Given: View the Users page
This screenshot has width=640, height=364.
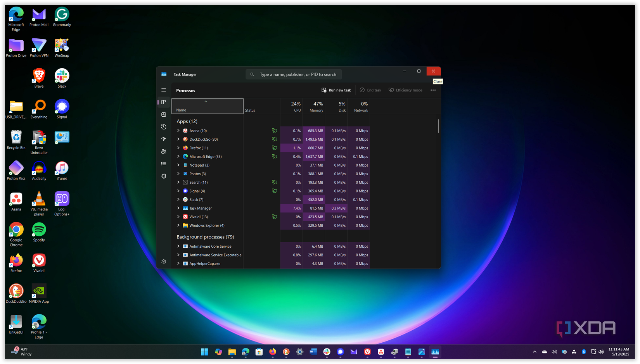Looking at the screenshot, I should (164, 151).
